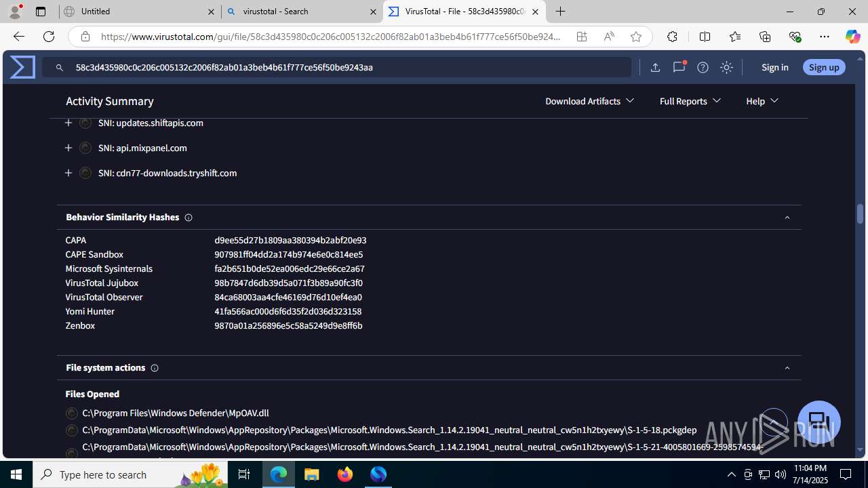Open the notifications chat icon
The height and width of the screenshot is (488, 868).
[679, 67]
